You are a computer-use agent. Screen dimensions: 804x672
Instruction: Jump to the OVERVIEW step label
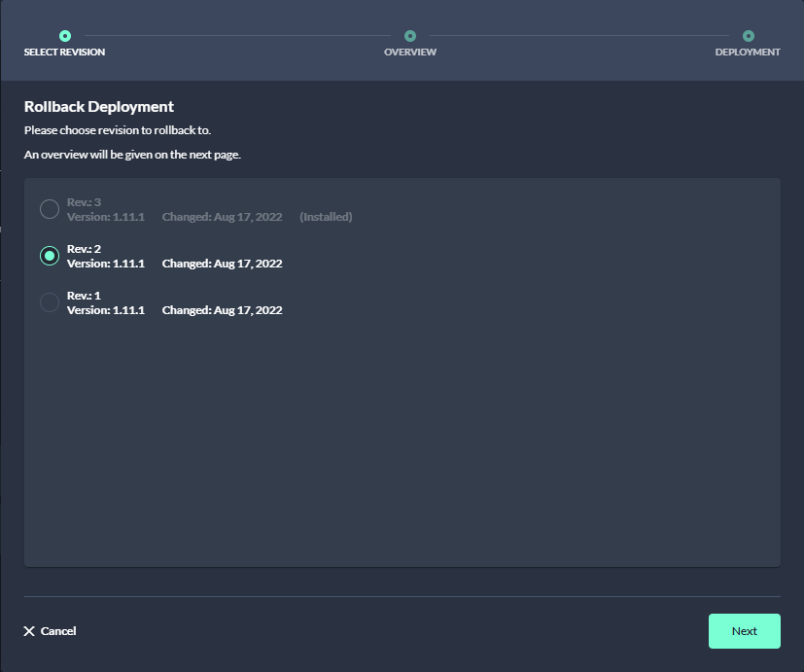410,53
